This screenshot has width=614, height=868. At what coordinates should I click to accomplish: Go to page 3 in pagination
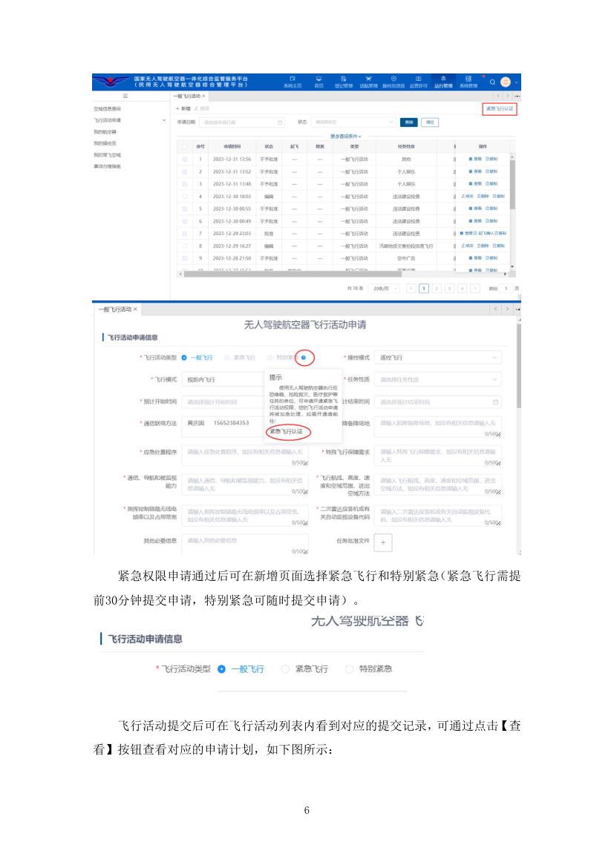pos(449,289)
